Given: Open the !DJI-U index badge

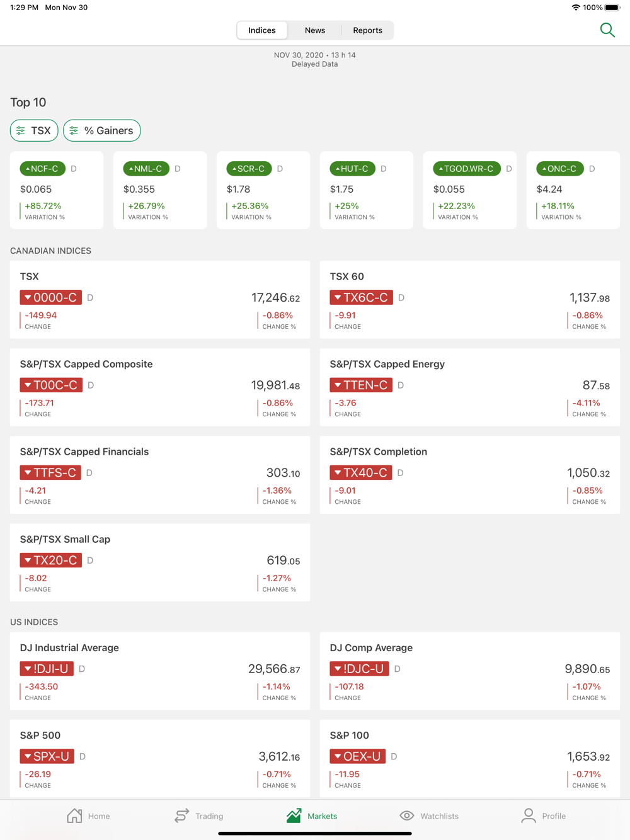Looking at the screenshot, I should pos(47,669).
